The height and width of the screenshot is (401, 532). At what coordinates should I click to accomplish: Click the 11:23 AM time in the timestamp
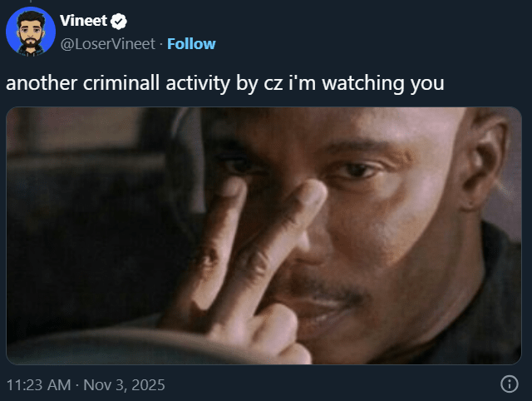pos(39,385)
